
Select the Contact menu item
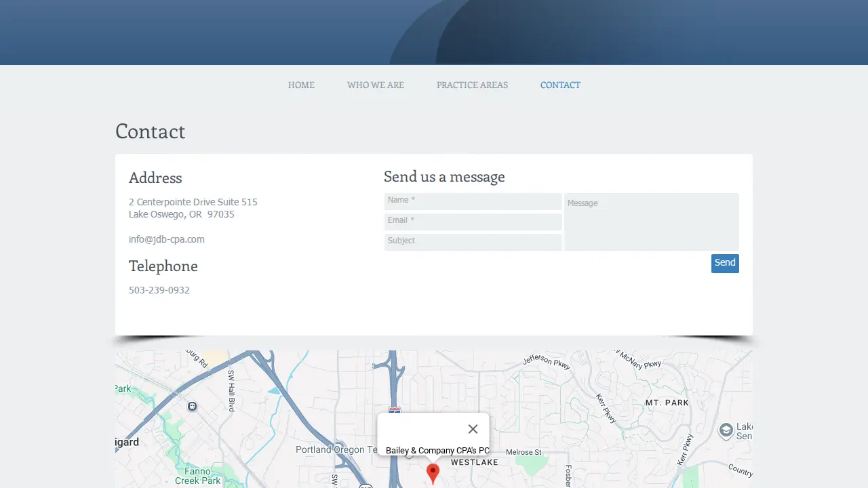[x=560, y=85]
